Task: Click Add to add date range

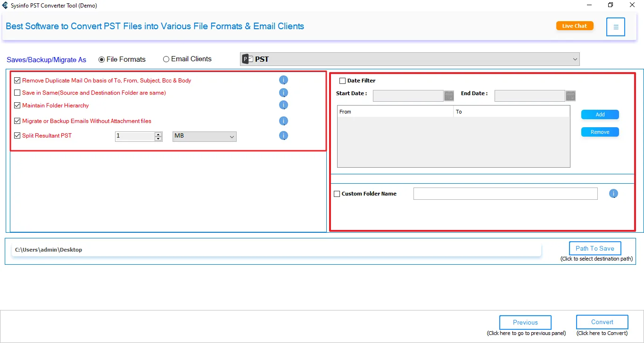Action: tap(600, 114)
